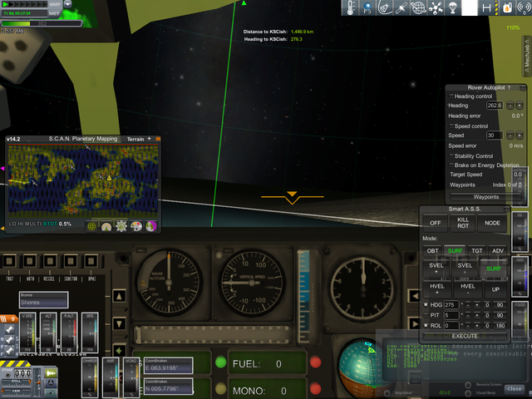Increase the Rover Autopilot Speed value

tap(519, 135)
